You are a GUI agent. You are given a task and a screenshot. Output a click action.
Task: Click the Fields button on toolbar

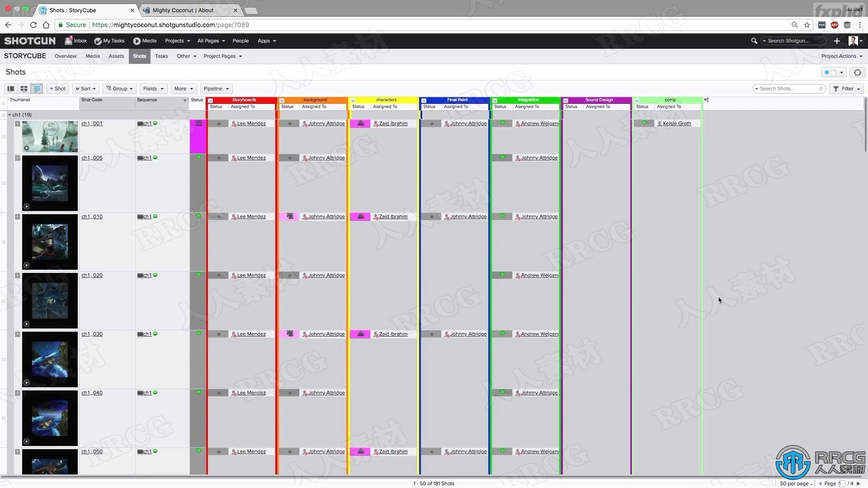[152, 89]
